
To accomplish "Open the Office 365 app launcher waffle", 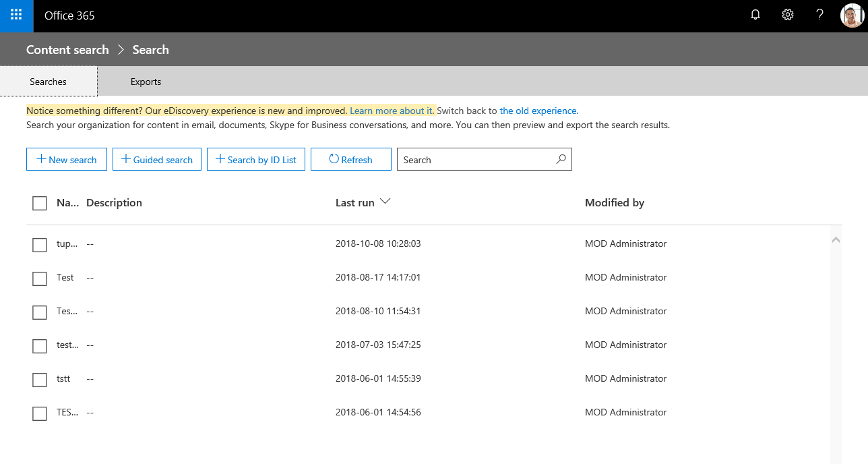I will [16, 15].
